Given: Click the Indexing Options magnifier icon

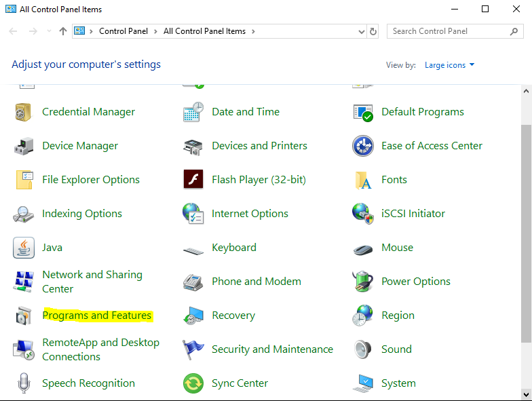Looking at the screenshot, I should [x=23, y=214].
